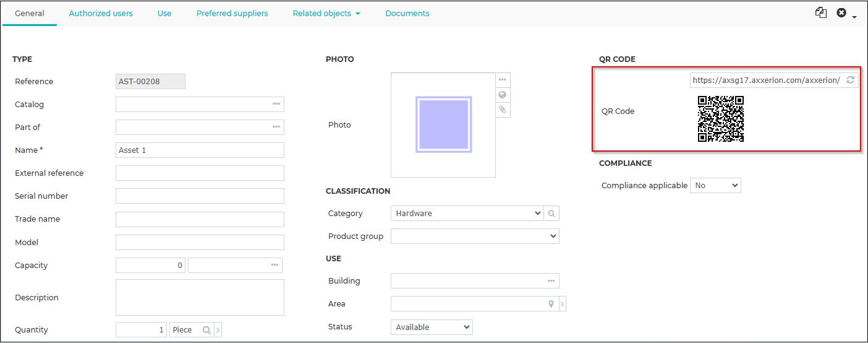This screenshot has width=868, height=343.
Task: Click the Quantity unit search magnifier
Action: coord(207,330)
